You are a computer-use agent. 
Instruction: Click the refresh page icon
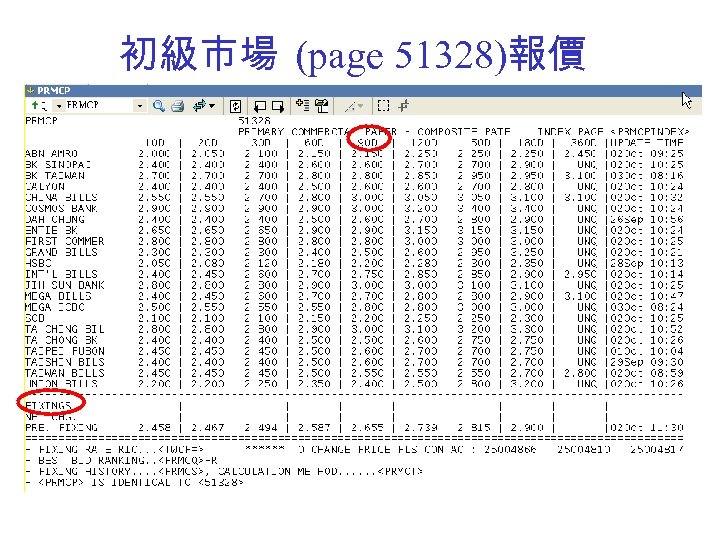235,107
